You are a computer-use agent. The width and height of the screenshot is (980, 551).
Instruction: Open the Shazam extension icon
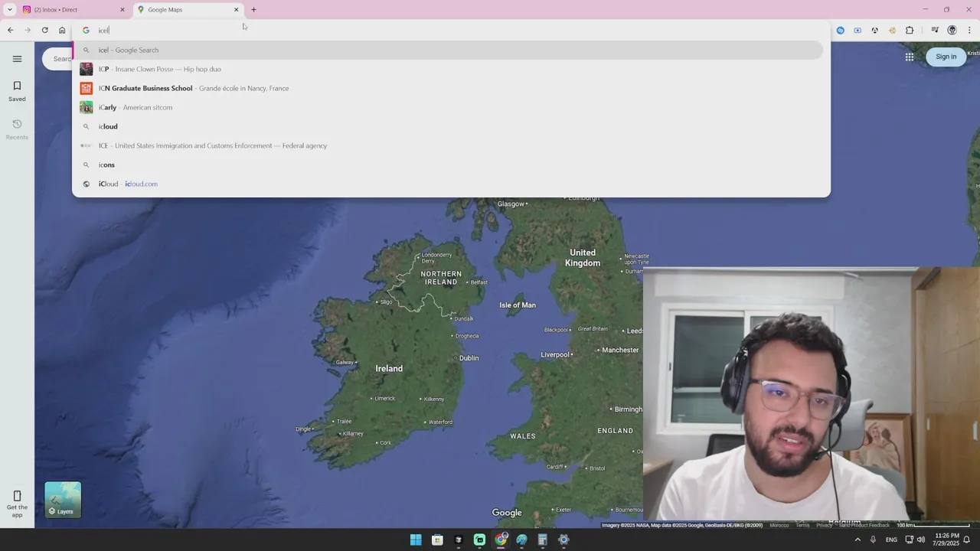(840, 30)
